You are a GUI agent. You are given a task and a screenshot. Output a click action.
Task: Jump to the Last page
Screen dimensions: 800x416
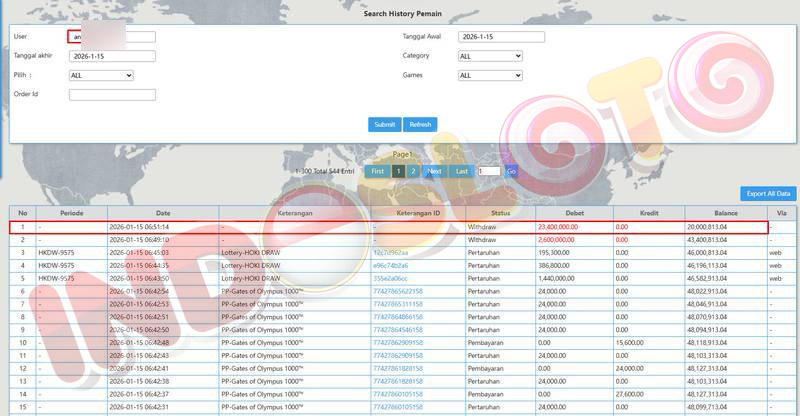point(461,171)
